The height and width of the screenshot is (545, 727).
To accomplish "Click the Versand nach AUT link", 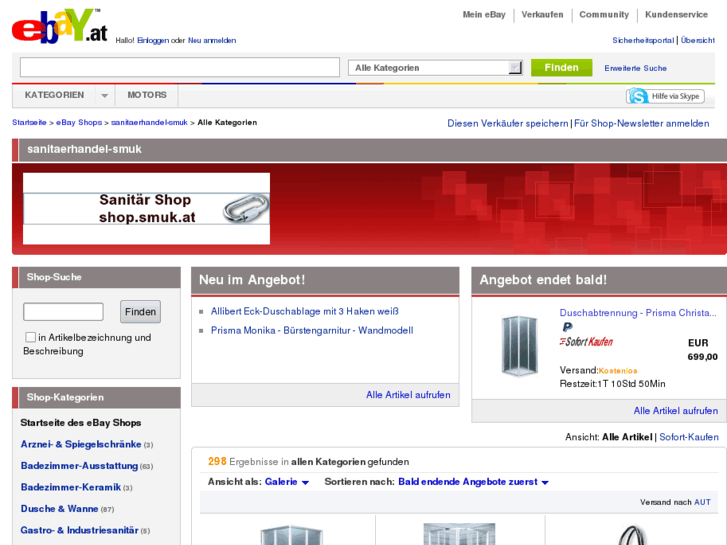I will point(702,502).
